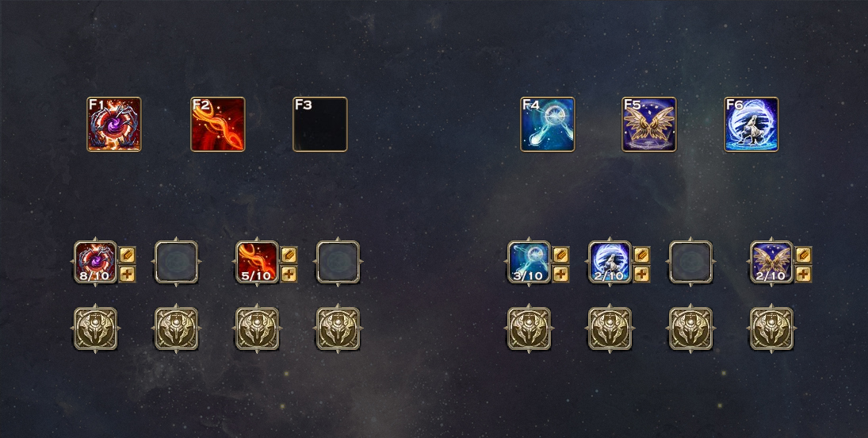Open the 2/10 golden wings skill slot
Image resolution: width=868 pixels, height=438 pixels.
pos(771,262)
